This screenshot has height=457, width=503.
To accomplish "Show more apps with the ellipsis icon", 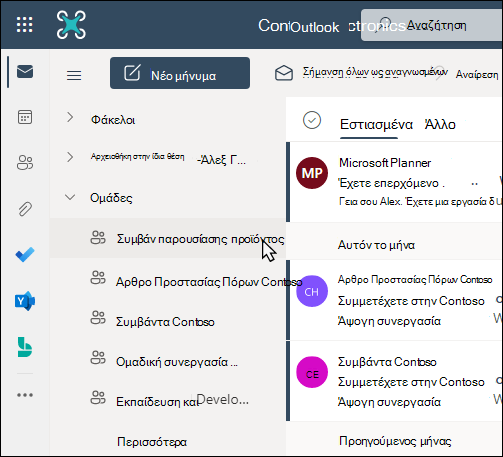I will pyautogui.click(x=25, y=395).
